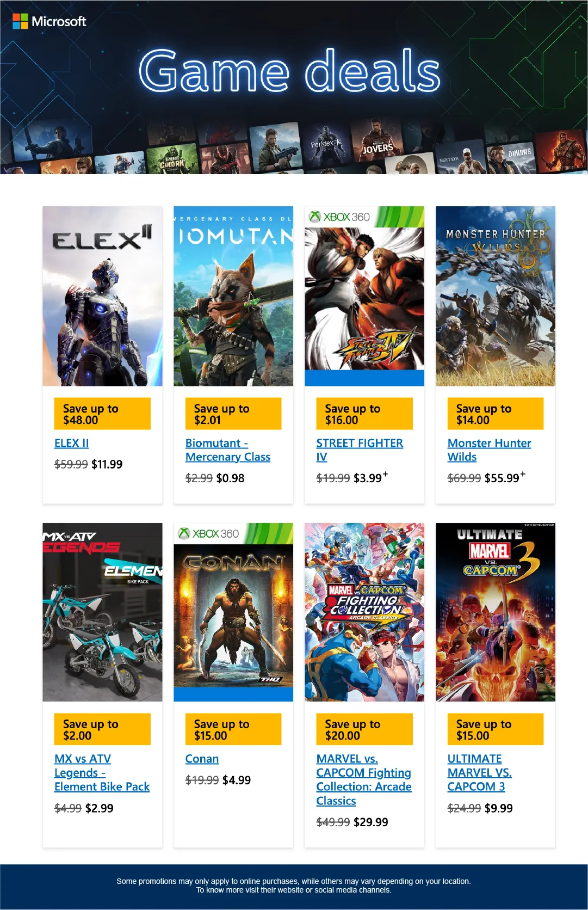
Task: Click the Save up to $20.00 badge
Action: [364, 729]
